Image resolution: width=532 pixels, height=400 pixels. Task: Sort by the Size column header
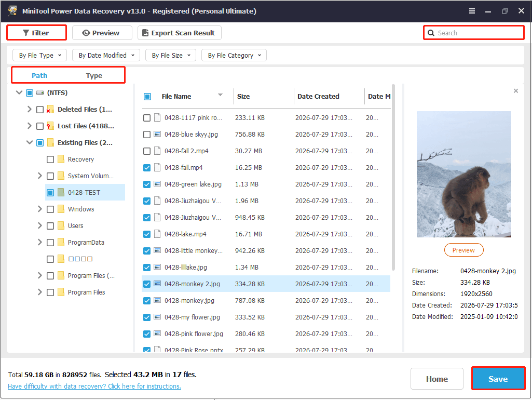pos(243,97)
